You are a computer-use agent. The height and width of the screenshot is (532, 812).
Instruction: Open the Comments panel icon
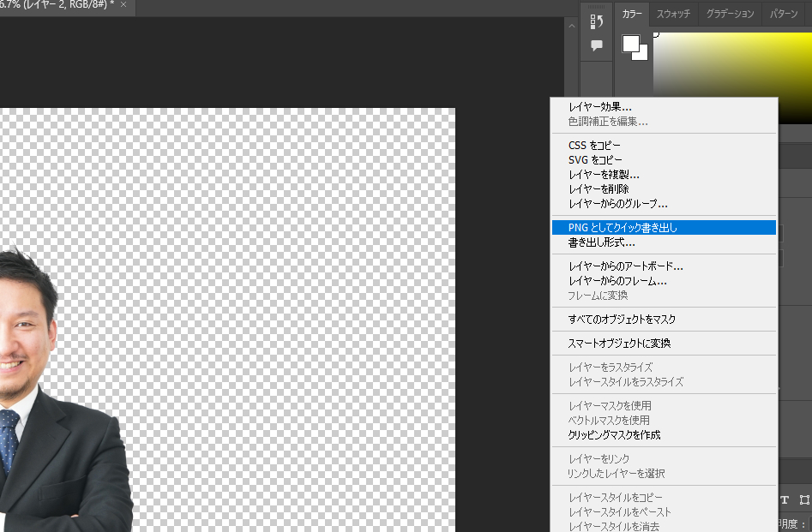click(597, 45)
